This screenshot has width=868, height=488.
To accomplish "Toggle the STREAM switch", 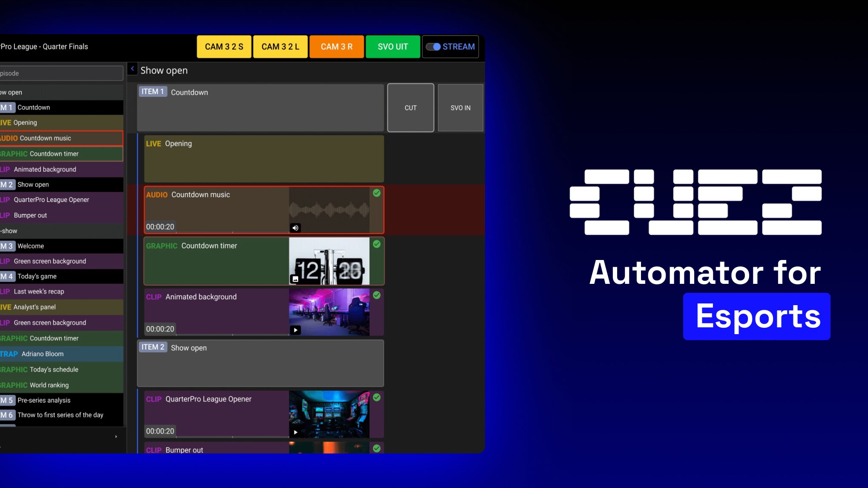I will (433, 47).
